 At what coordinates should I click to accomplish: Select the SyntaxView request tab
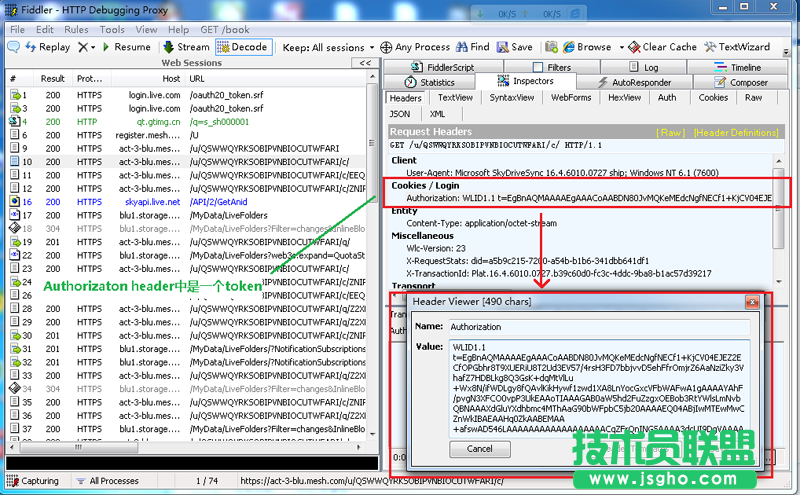pyautogui.click(x=512, y=98)
